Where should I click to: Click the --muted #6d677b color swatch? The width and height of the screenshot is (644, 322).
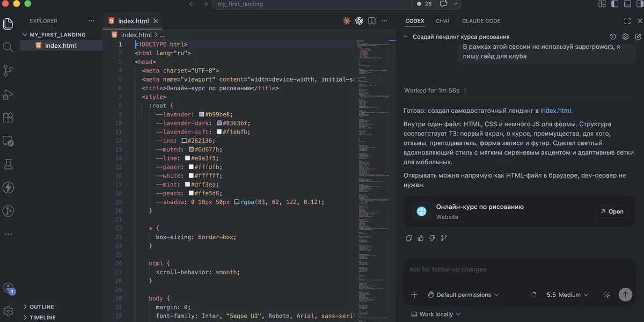(x=191, y=149)
